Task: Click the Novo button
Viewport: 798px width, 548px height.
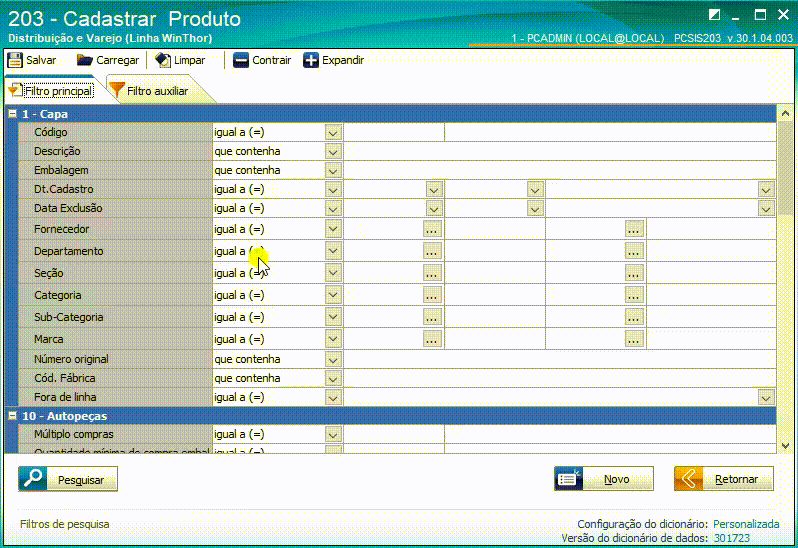Action: [x=604, y=479]
